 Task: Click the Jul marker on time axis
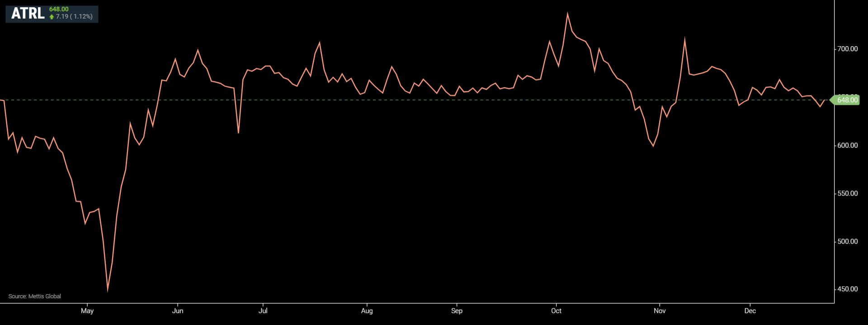pyautogui.click(x=263, y=311)
